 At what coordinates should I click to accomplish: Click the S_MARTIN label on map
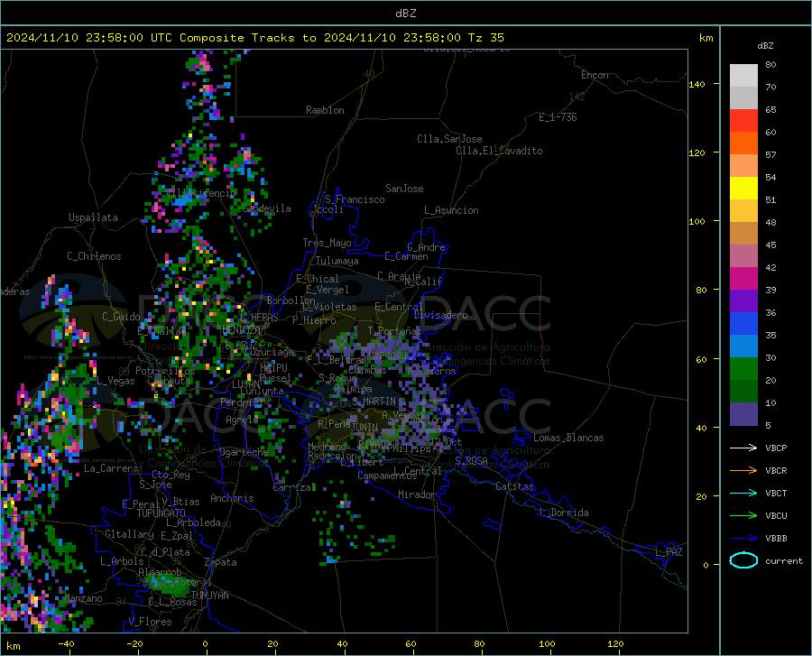[374, 402]
